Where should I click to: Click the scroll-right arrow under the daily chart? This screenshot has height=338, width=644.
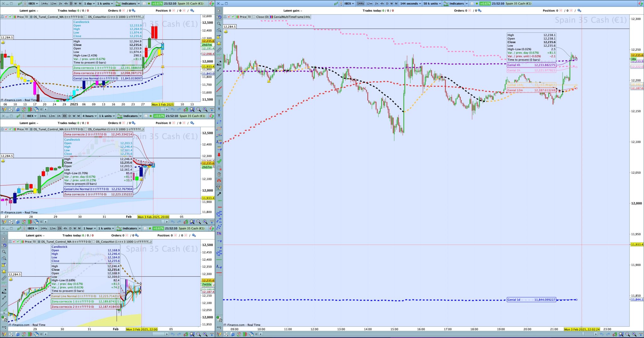[x=167, y=109]
